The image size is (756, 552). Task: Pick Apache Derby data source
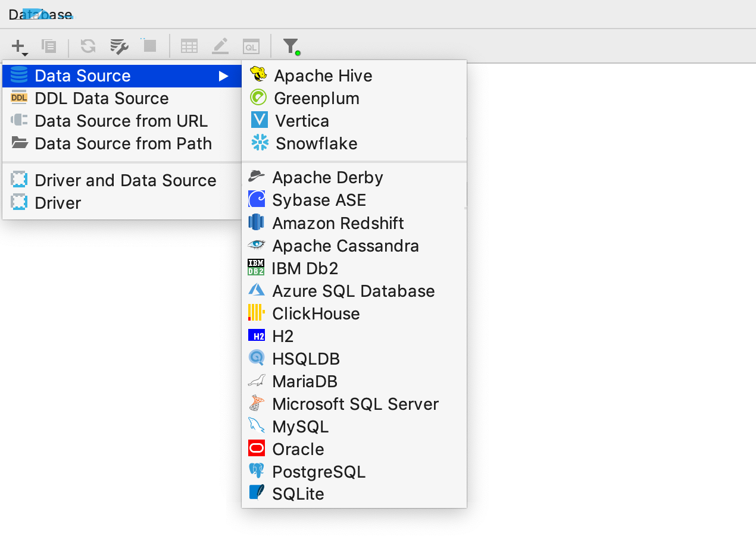[354, 177]
